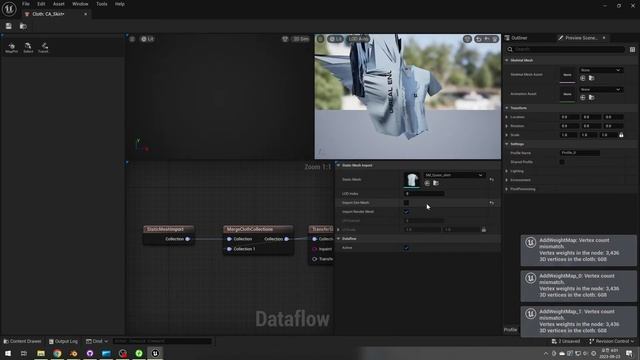Image resolution: width=640 pixels, height=360 pixels.
Task: Toggle Lit mode button in the 2D viewport
Action: pos(147,39)
